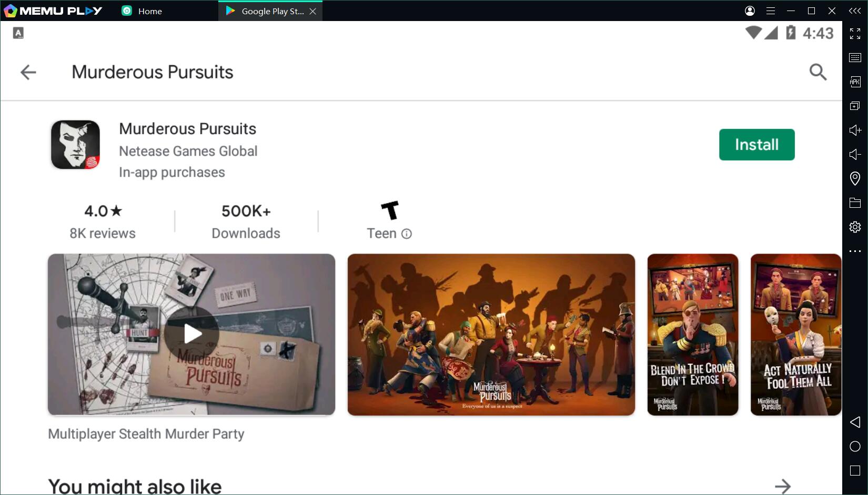Open the GPS location pin icon
This screenshot has height=495, width=868.
(x=855, y=178)
